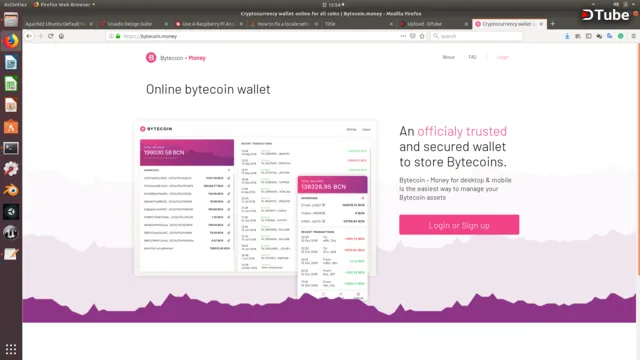Viewport: 640px width, 360px height.
Task: Open page actions three-dot menu
Action: [x=403, y=36]
